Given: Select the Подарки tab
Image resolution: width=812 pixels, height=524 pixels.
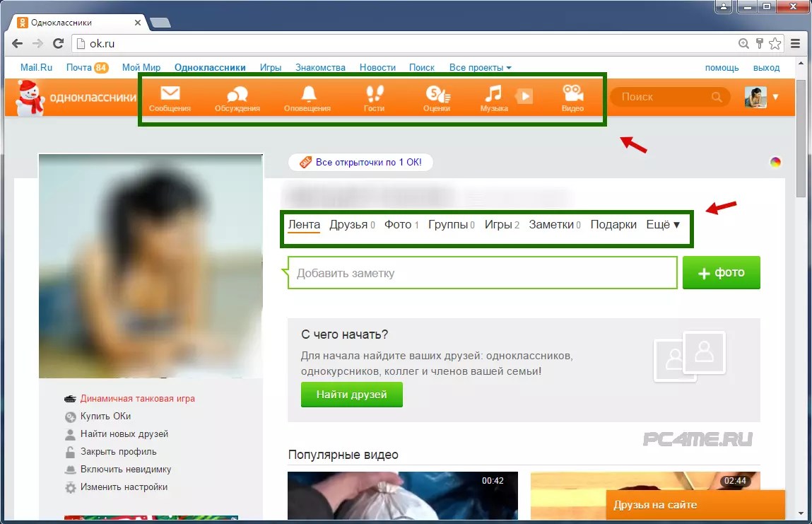Looking at the screenshot, I should point(613,225).
